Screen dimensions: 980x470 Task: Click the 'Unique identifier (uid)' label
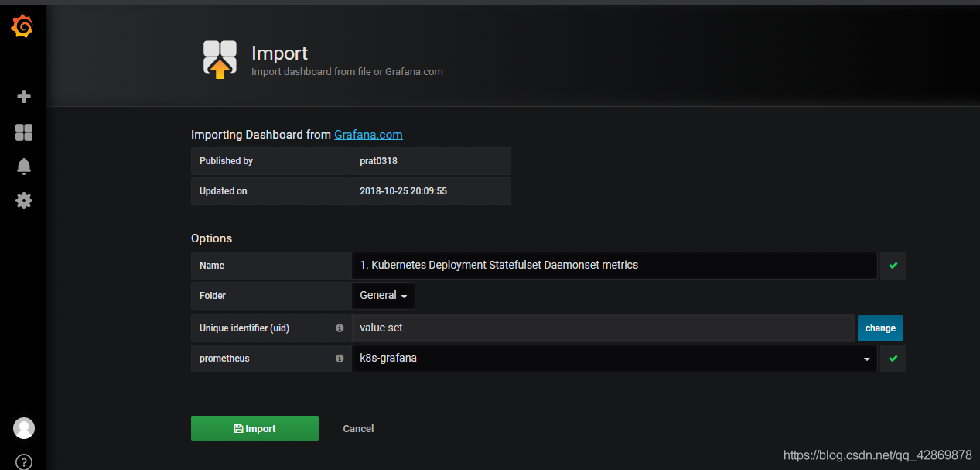click(244, 328)
